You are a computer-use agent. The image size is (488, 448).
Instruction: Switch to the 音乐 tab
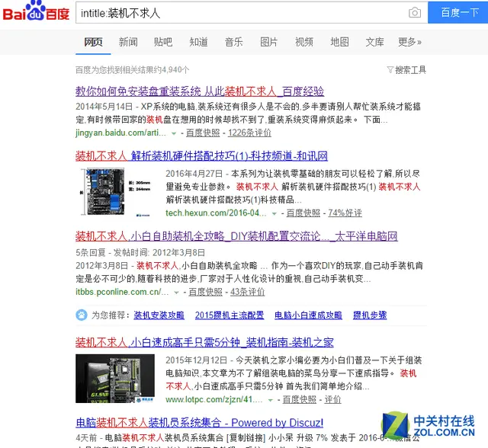click(234, 42)
